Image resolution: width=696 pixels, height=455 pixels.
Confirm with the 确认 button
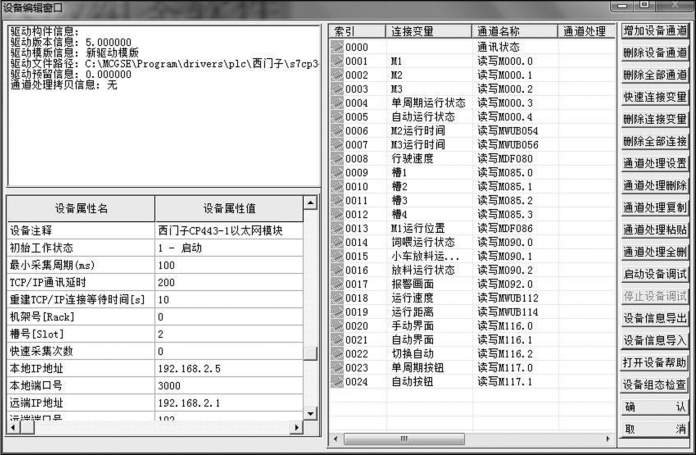coord(655,407)
